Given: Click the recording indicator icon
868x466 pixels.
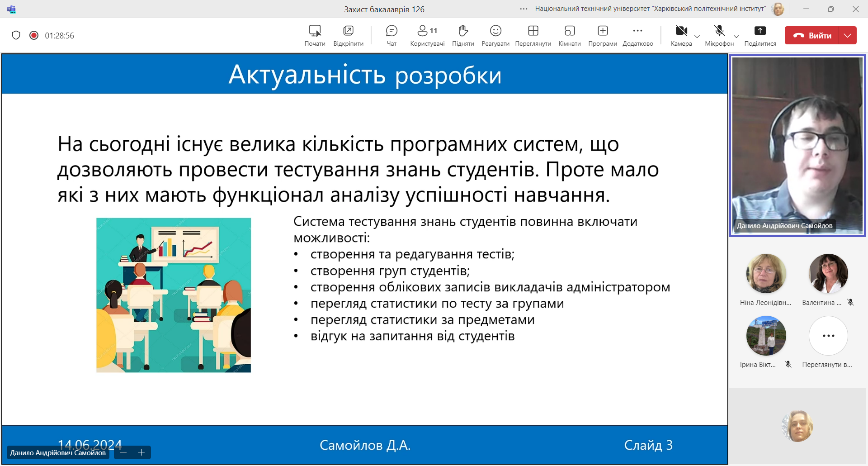Looking at the screenshot, I should pos(34,35).
